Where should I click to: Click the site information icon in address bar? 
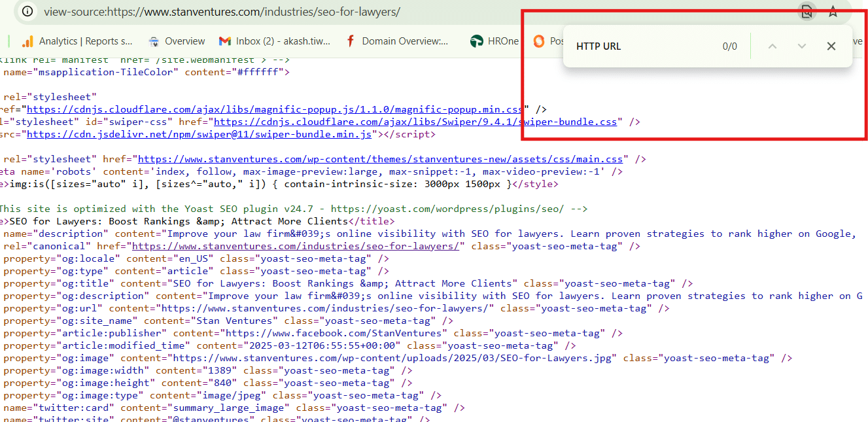click(27, 12)
